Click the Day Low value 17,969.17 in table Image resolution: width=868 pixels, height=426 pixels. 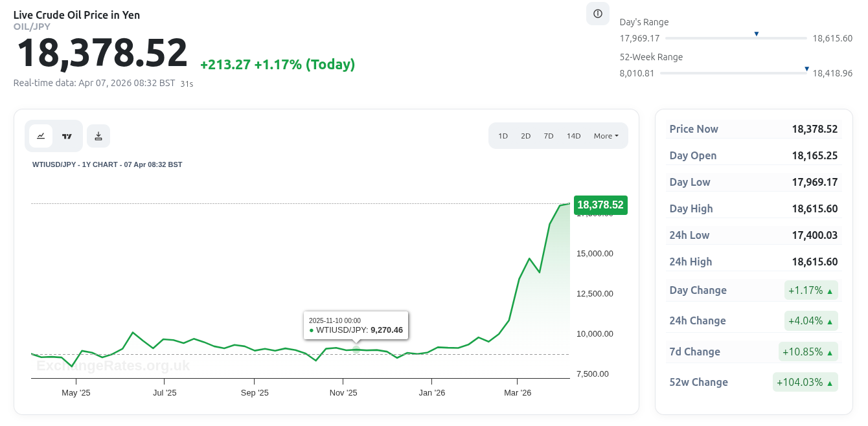click(x=815, y=182)
